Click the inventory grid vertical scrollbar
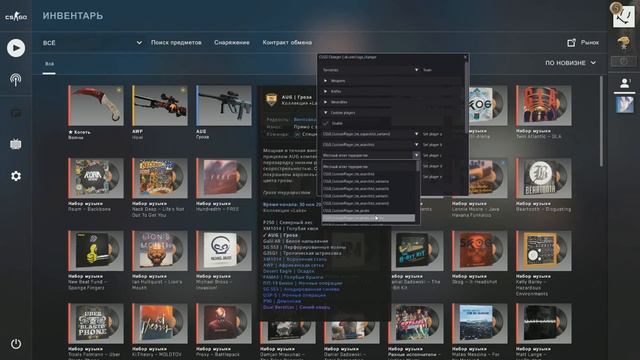Viewport: 640px width, 360px height. click(601, 121)
